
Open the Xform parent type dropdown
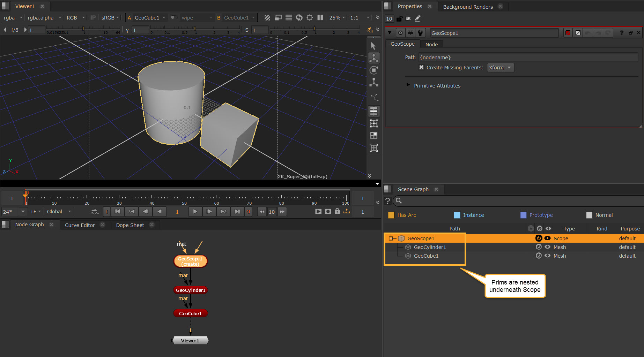point(500,68)
